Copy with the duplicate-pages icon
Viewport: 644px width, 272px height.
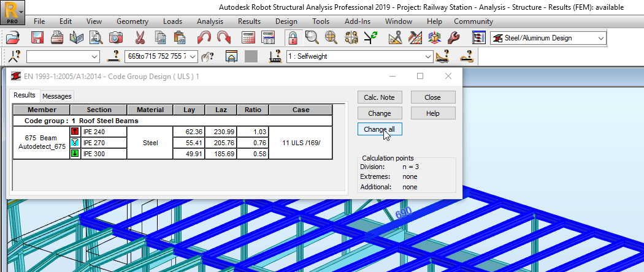[159, 38]
